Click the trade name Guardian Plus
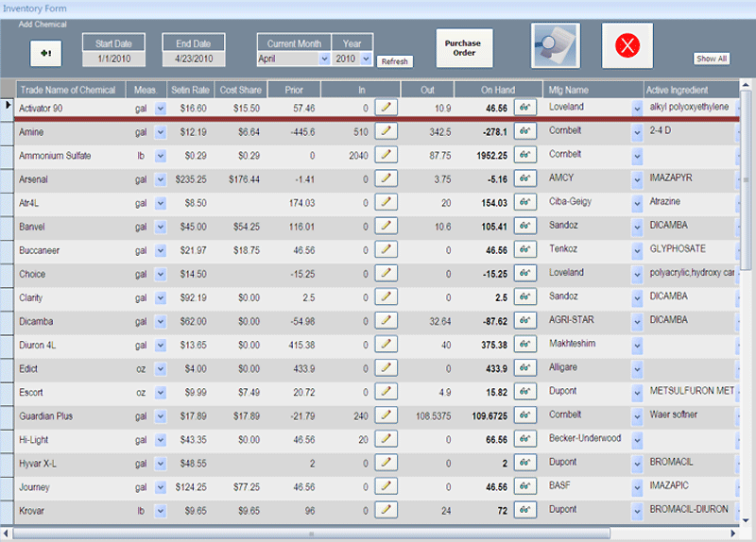The width and height of the screenshot is (756, 542). 45,415
